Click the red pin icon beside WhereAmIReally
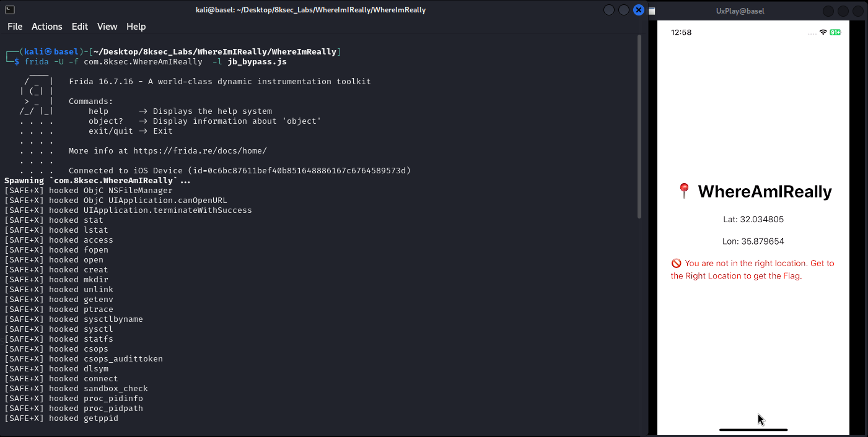Screen dimensions: 868x437 (x=684, y=191)
